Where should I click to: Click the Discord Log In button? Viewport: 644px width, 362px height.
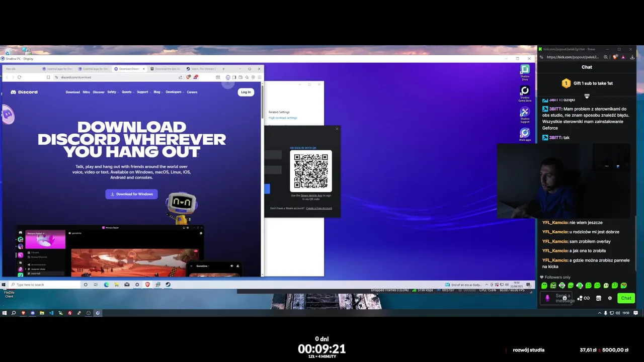(x=246, y=92)
